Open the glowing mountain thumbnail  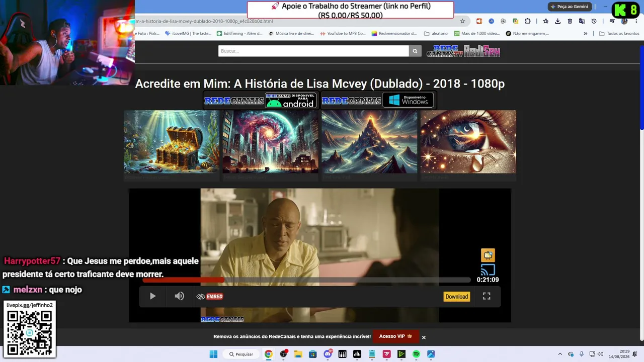click(369, 142)
